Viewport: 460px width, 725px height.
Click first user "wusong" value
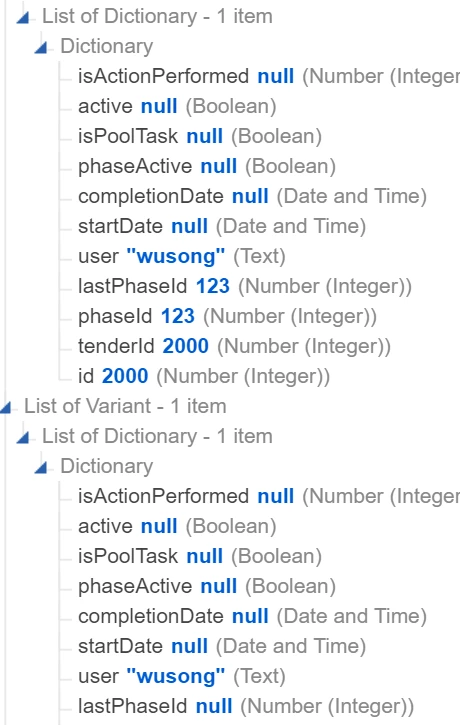176,256
